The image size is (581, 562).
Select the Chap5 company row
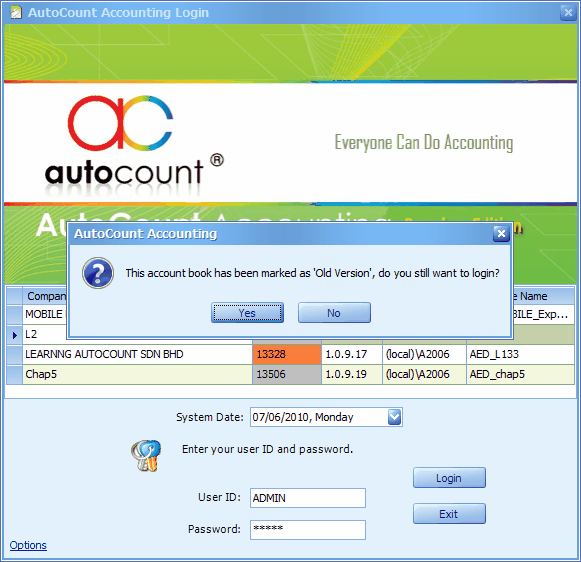pos(290,375)
